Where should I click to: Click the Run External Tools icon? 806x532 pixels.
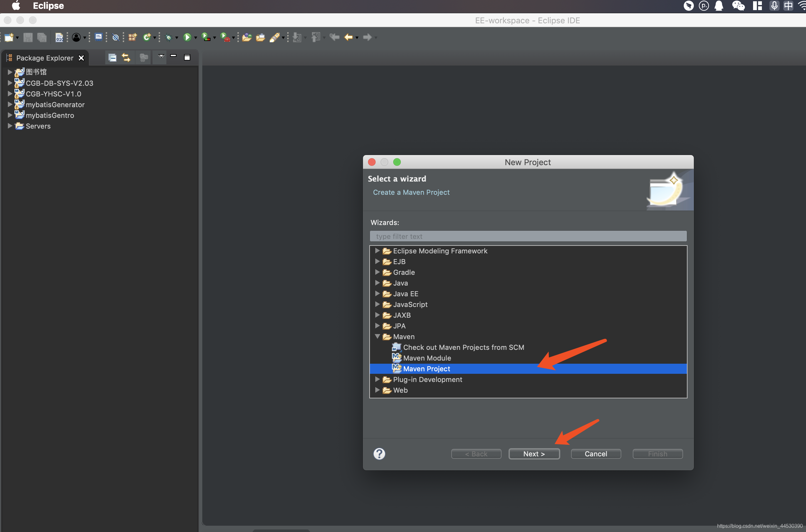[x=225, y=37]
